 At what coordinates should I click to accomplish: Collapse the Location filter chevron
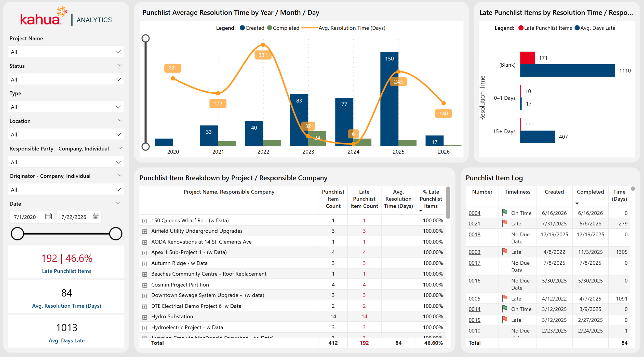click(120, 120)
